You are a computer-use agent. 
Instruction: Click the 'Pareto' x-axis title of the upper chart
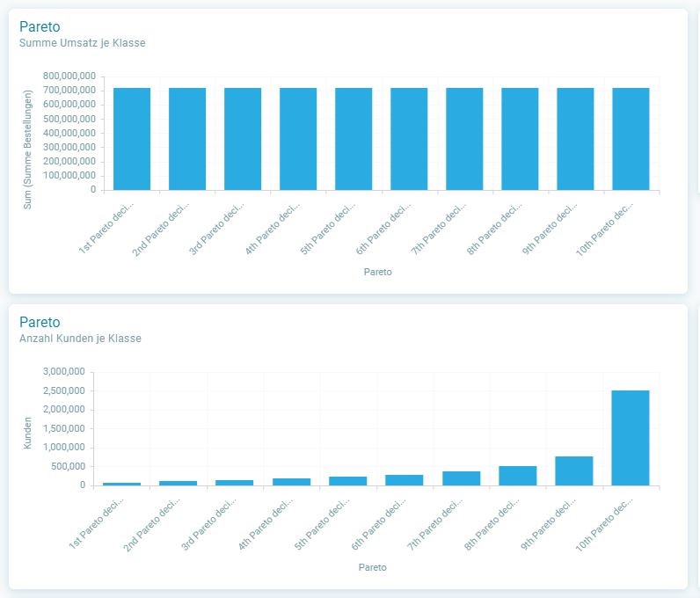pos(377,272)
